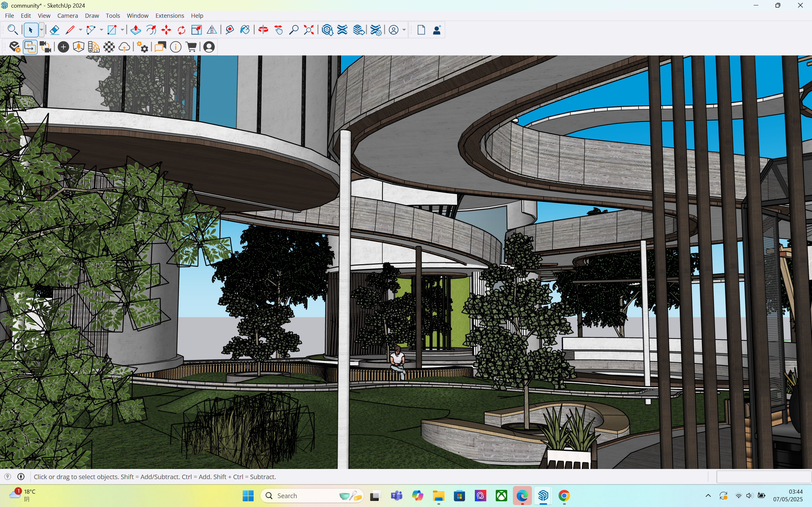Select the Tape Measure tool
The width and height of the screenshot is (812, 507).
pos(230,30)
